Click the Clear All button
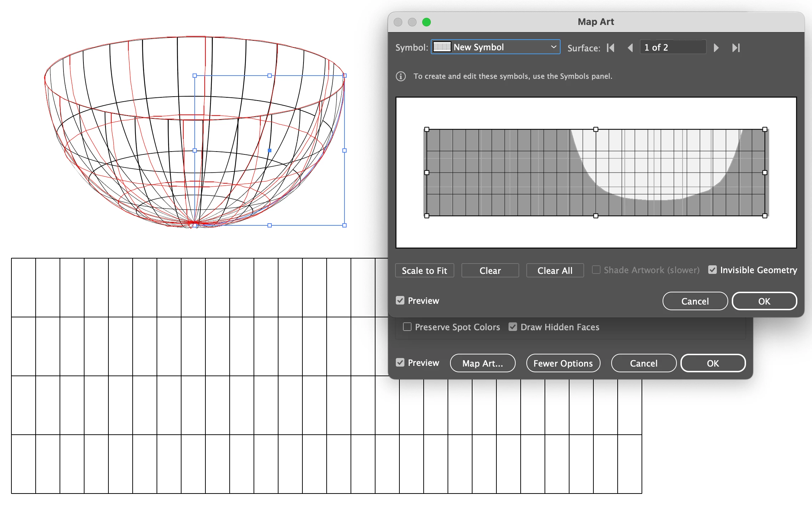Viewport: 812px width, 511px height. pyautogui.click(x=555, y=271)
